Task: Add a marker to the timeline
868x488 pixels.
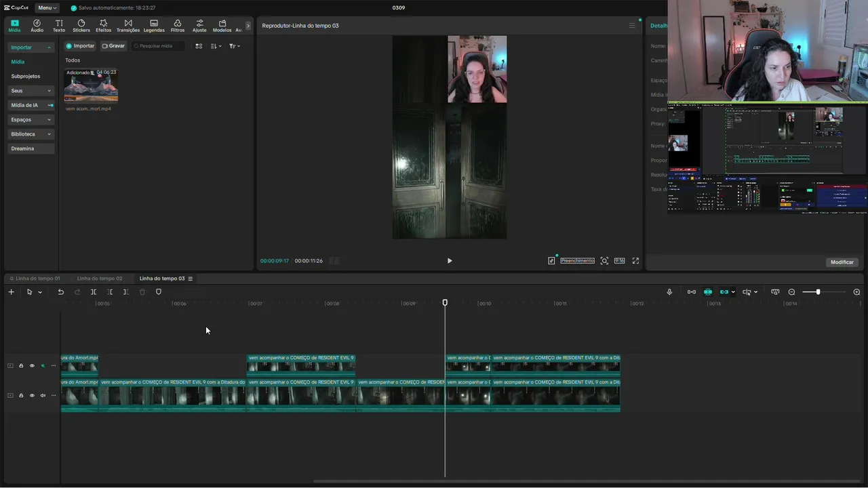Action: (159, 292)
